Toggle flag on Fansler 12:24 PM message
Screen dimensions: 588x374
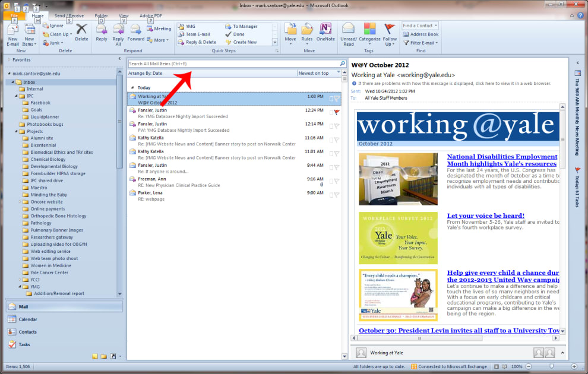[337, 112]
